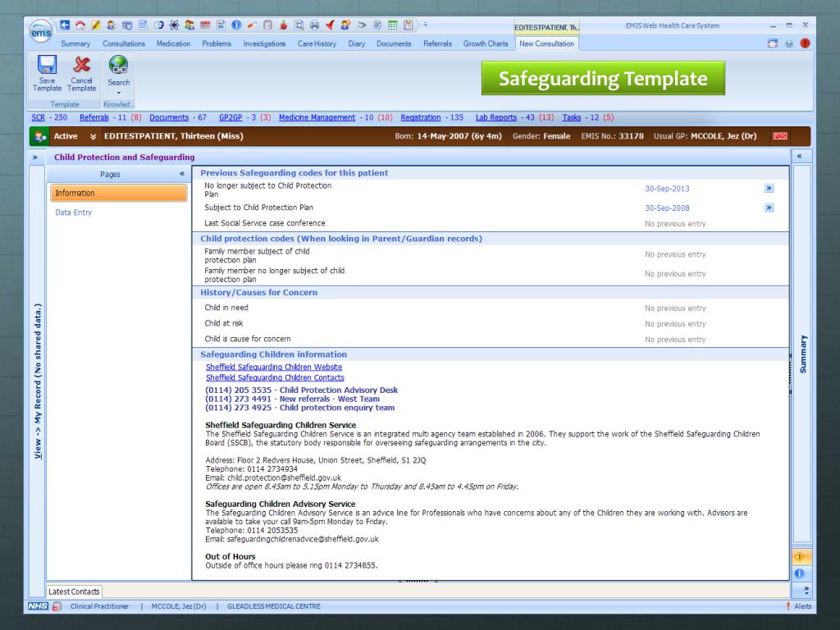
Task: Select the Data Entry page
Action: (x=73, y=212)
